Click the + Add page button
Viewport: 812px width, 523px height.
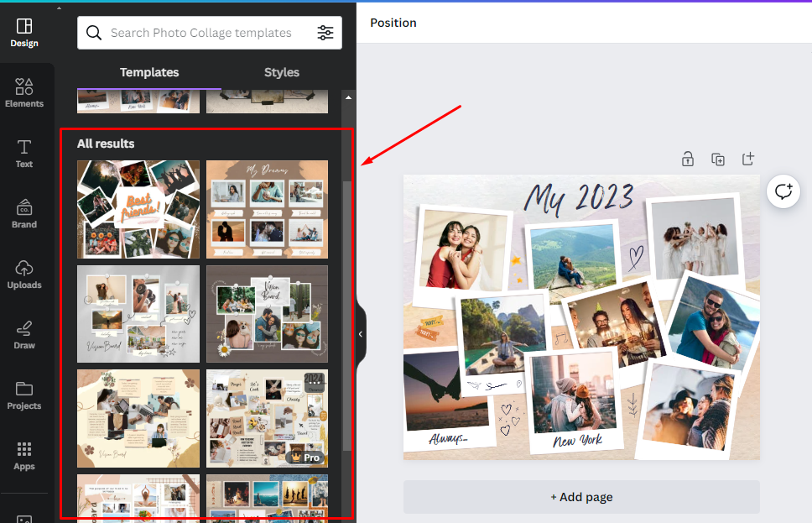click(581, 497)
